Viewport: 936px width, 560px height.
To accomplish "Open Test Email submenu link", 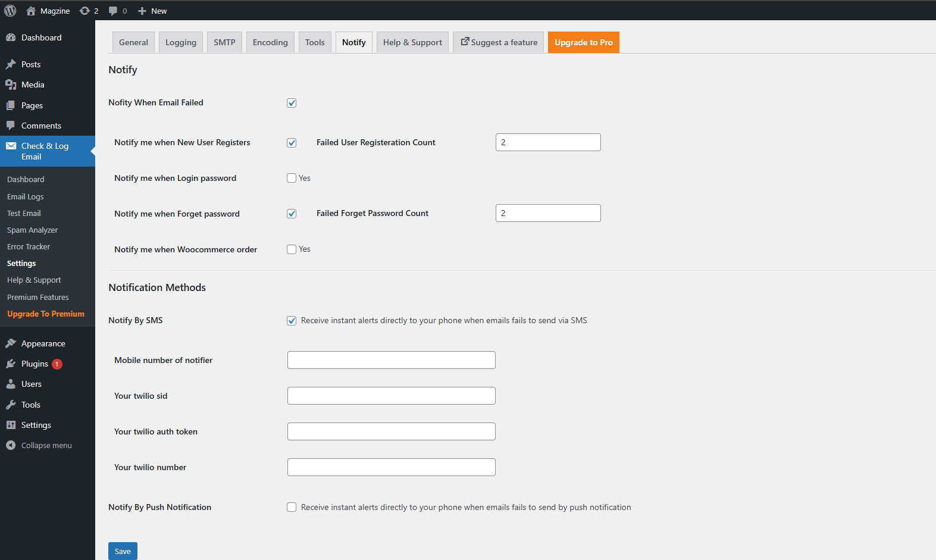I will (24, 213).
